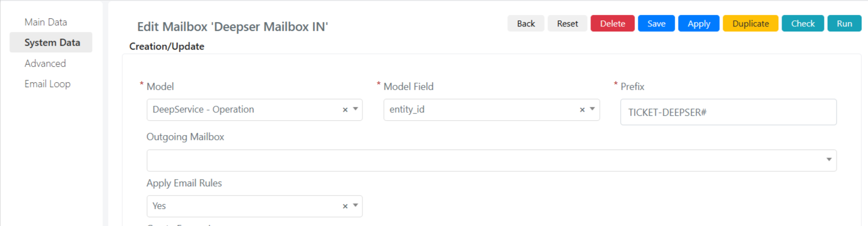The image size is (868, 226).
Task: Open the Email Loop section
Action: (x=47, y=84)
